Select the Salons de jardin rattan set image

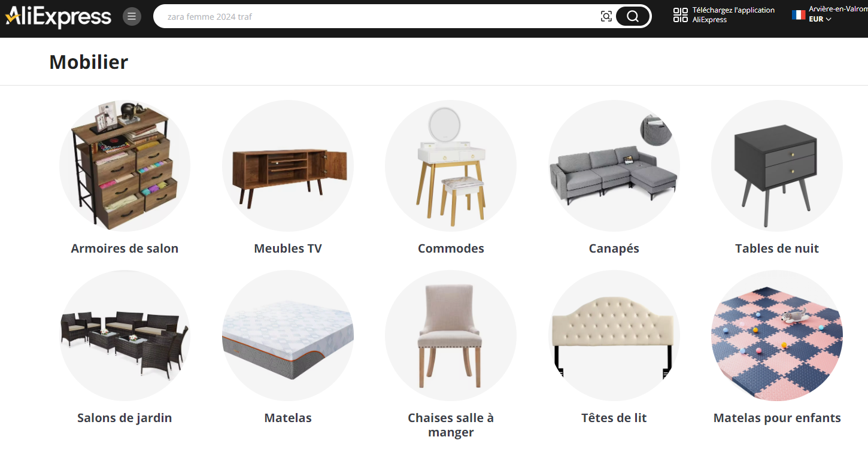tap(125, 335)
